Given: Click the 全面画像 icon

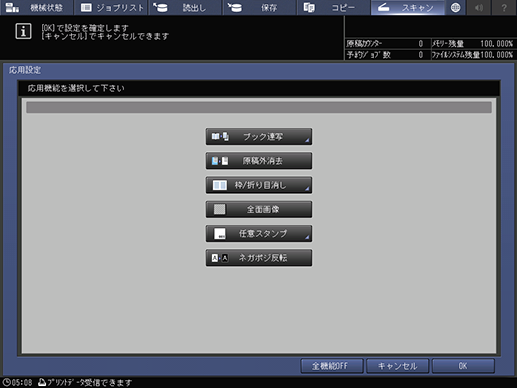Looking at the screenshot, I should click(219, 209).
